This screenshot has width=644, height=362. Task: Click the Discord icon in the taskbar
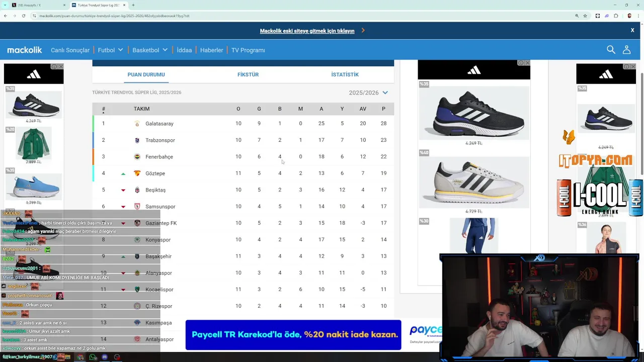click(105, 357)
